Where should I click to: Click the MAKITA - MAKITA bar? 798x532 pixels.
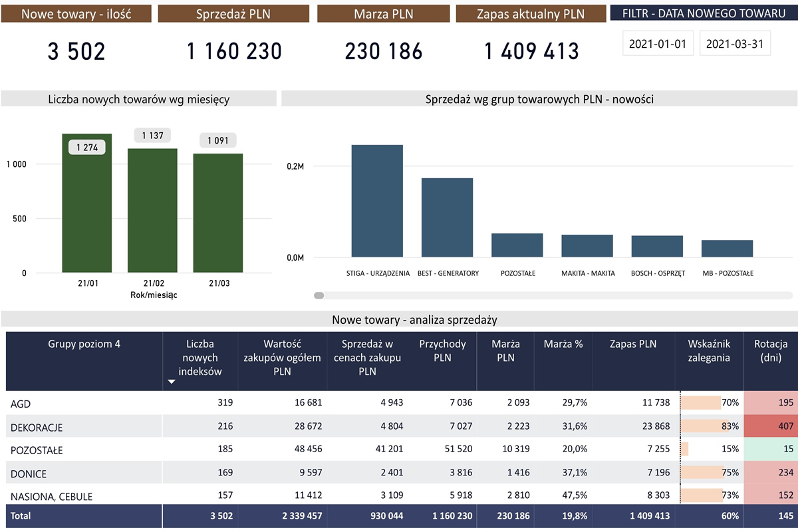(587, 245)
